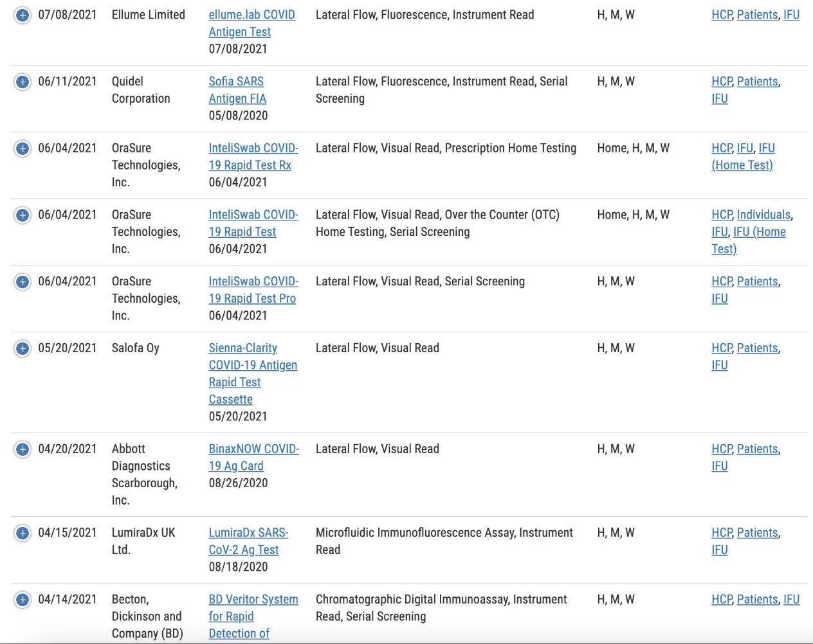
Task: Expand the InteliSwab Rapid Test Rx row
Action: click(23, 148)
